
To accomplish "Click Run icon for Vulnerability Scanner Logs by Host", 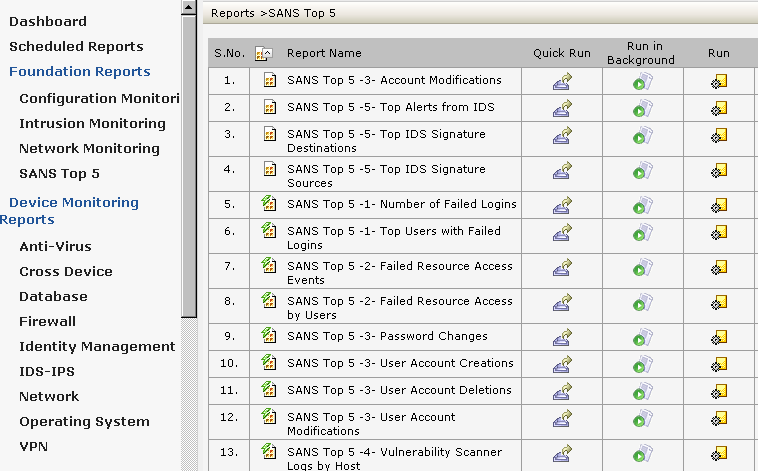I will 718,453.
